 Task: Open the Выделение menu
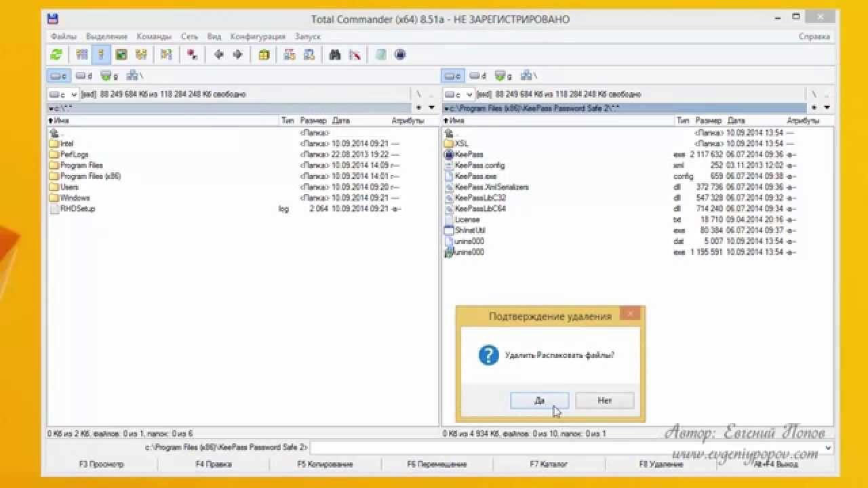(x=106, y=37)
